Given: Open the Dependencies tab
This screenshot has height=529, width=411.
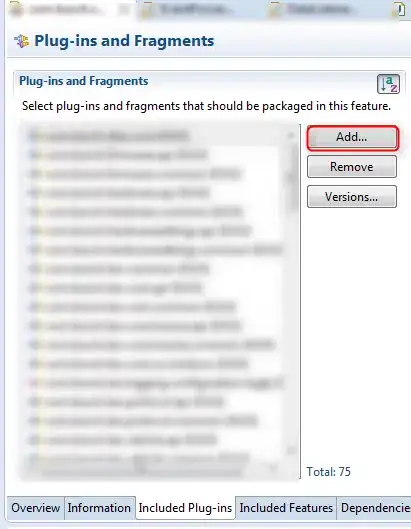Looking at the screenshot, I should pyautogui.click(x=374, y=508).
